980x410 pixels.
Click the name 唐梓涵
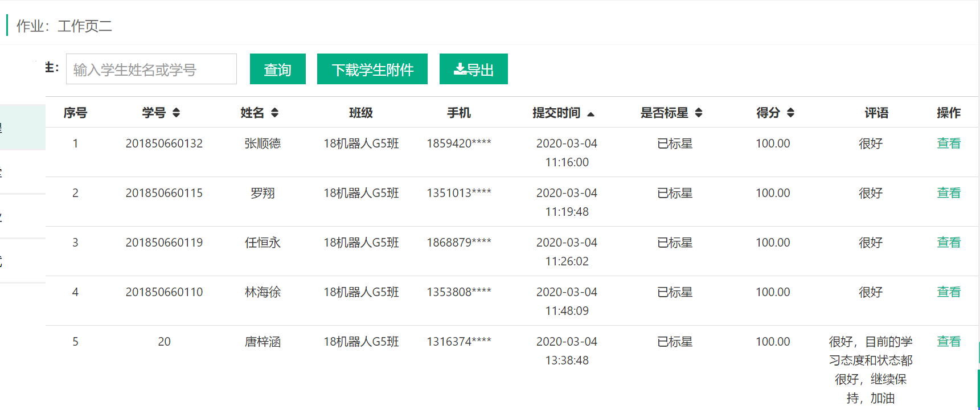coord(263,342)
